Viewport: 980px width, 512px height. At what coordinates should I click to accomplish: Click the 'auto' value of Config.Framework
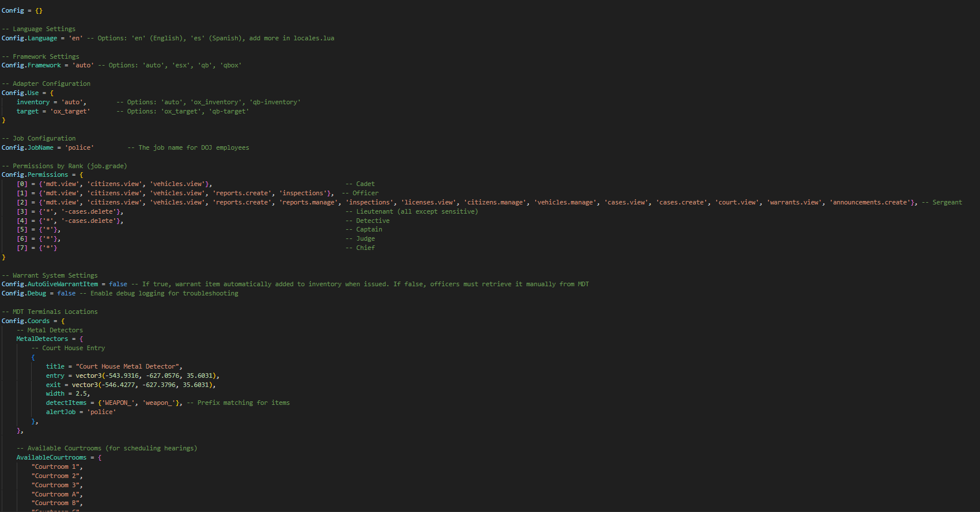tap(83, 65)
